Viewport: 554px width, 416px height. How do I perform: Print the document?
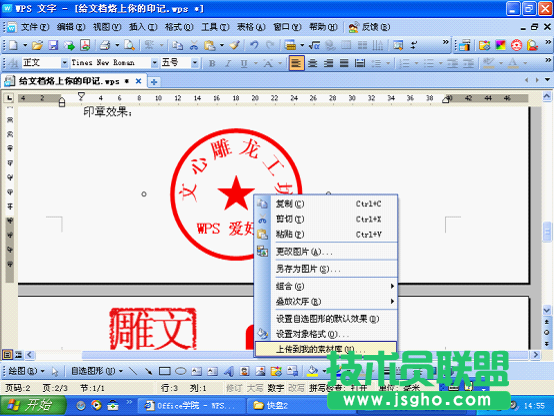105,45
